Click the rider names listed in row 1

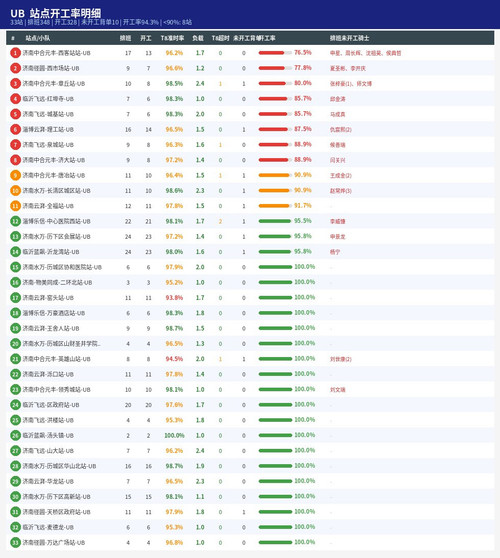(365, 53)
